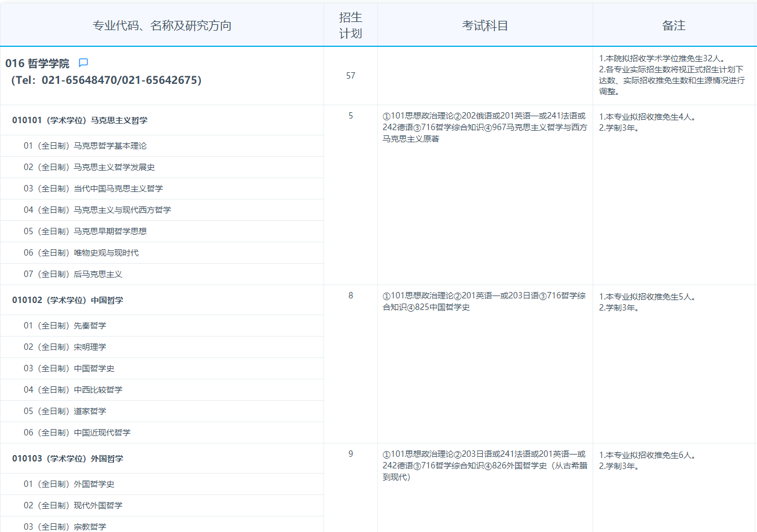
Task: Click the 考试科目 column header
Action: click(x=485, y=25)
